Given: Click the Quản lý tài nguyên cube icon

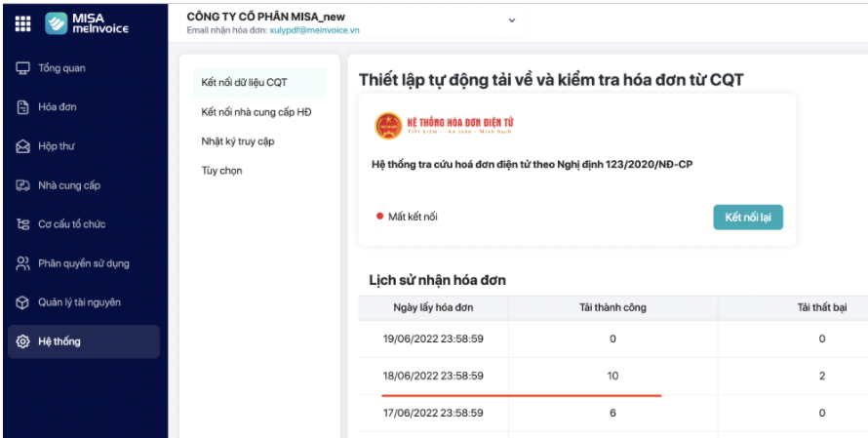Looking at the screenshot, I should pos(22,302).
